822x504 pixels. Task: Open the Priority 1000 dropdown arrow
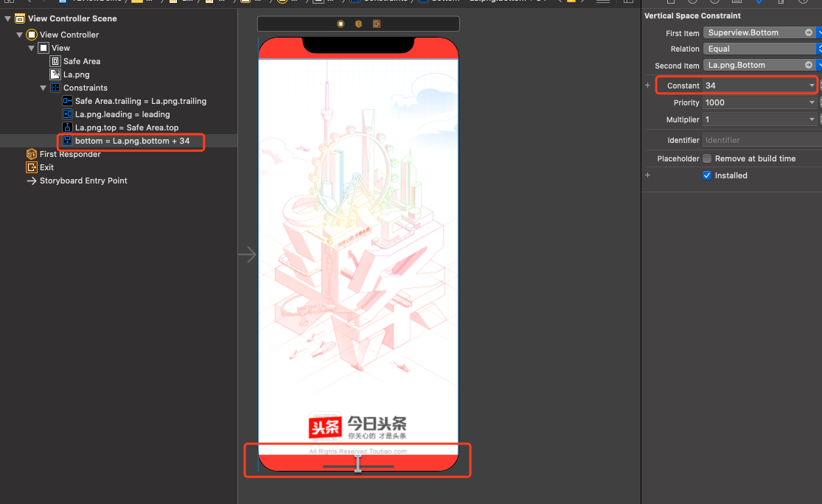[812, 102]
